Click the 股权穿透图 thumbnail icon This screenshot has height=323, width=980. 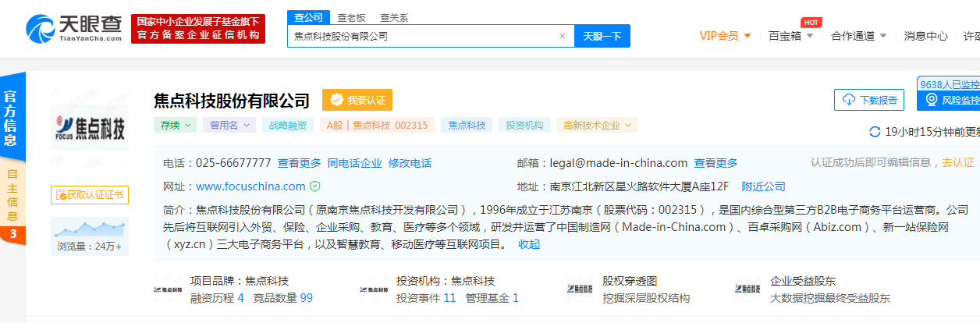[581, 289]
